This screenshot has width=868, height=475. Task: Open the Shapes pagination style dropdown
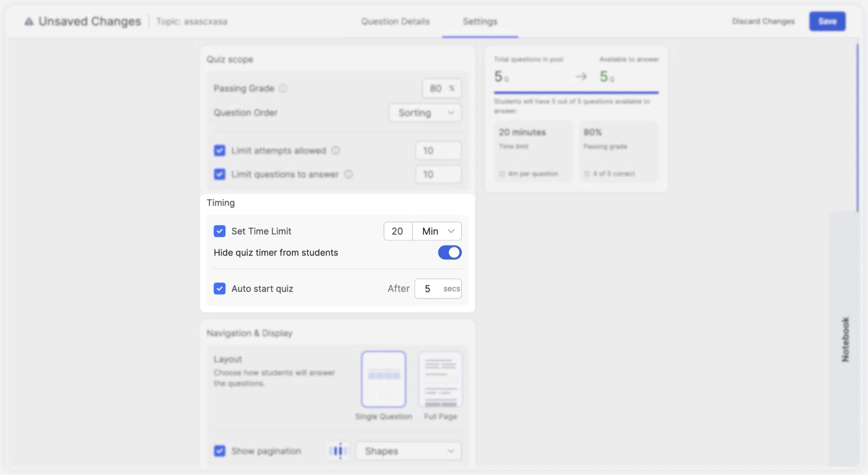point(409,451)
